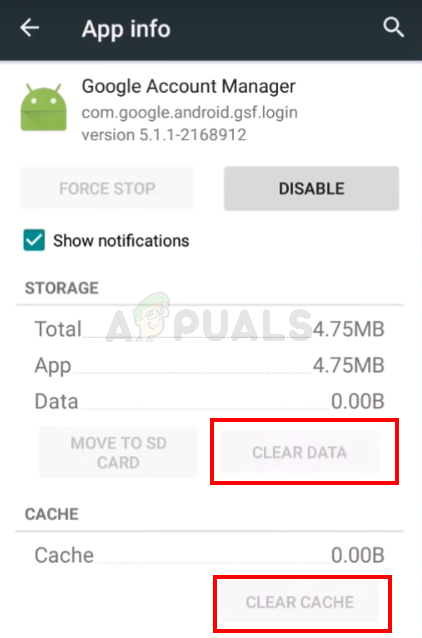The width and height of the screenshot is (422, 638).
Task: Click the green Android app icon
Action: coord(44,107)
